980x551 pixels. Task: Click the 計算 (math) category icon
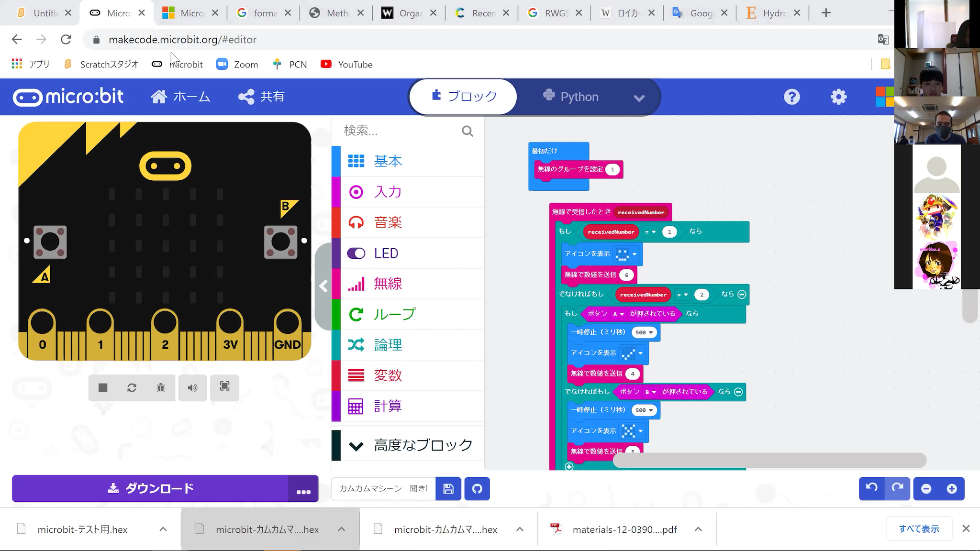356,406
